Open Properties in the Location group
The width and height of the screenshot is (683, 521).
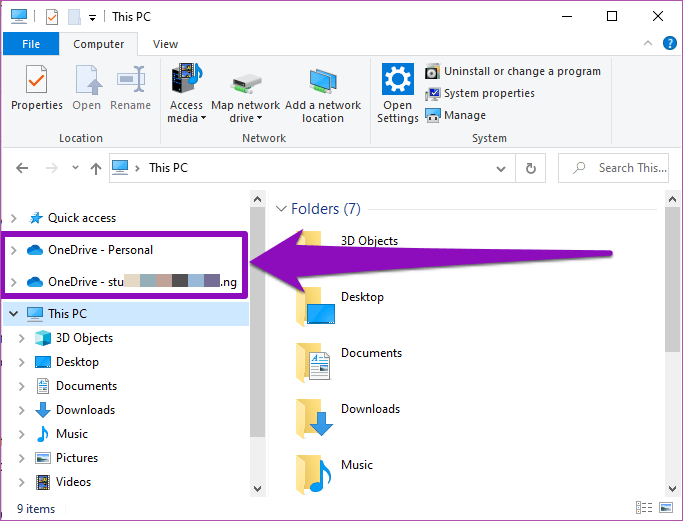(x=37, y=88)
